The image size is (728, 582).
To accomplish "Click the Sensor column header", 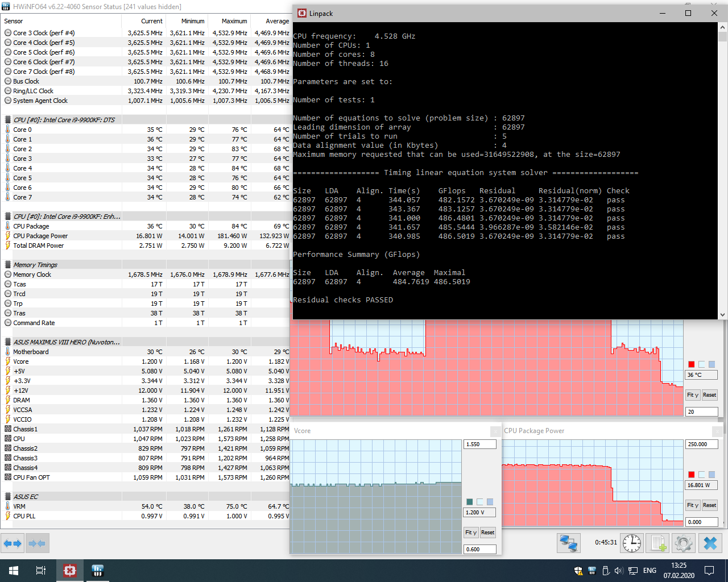I will 61,21.
